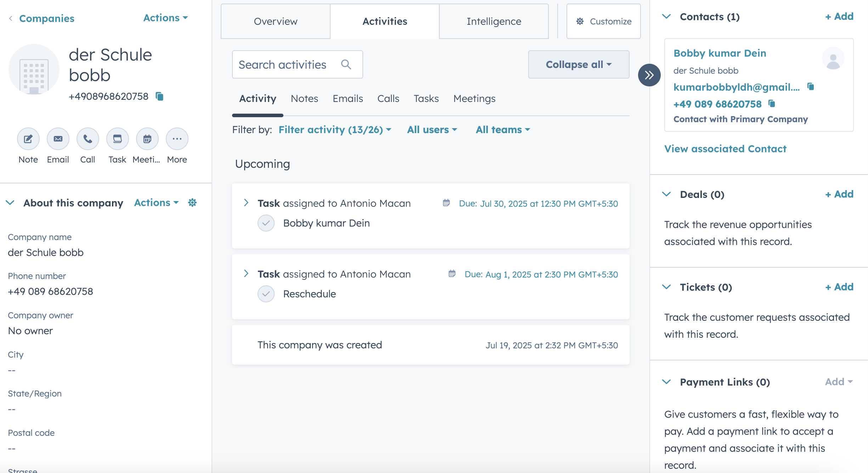868x473 pixels.
Task: Switch to the Tasks sub-tab
Action: point(426,98)
